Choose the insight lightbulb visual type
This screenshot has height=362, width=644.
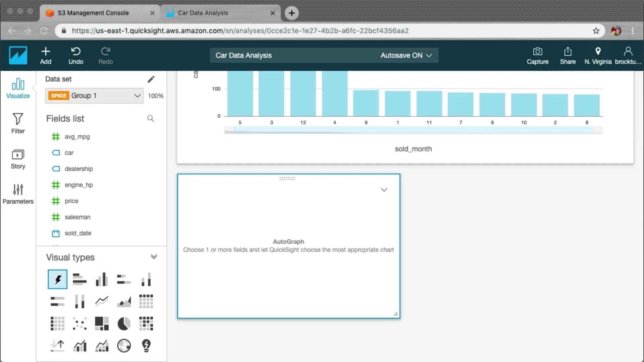(146, 346)
